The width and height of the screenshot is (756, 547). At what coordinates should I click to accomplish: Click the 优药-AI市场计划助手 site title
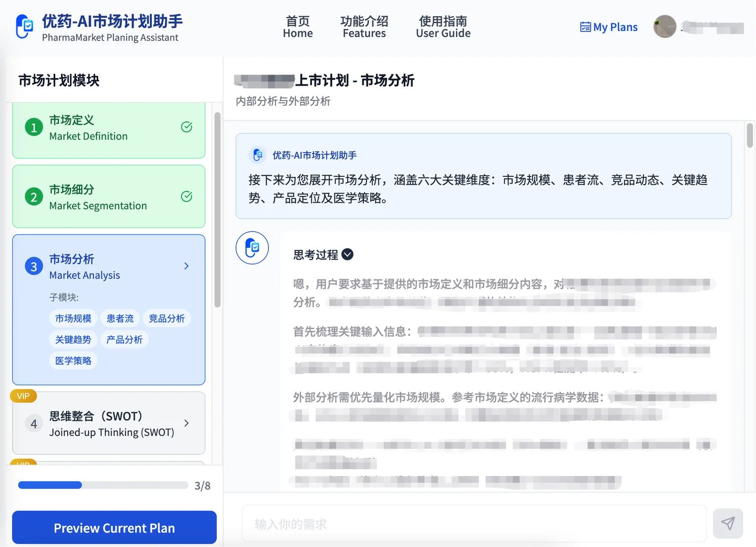click(112, 21)
